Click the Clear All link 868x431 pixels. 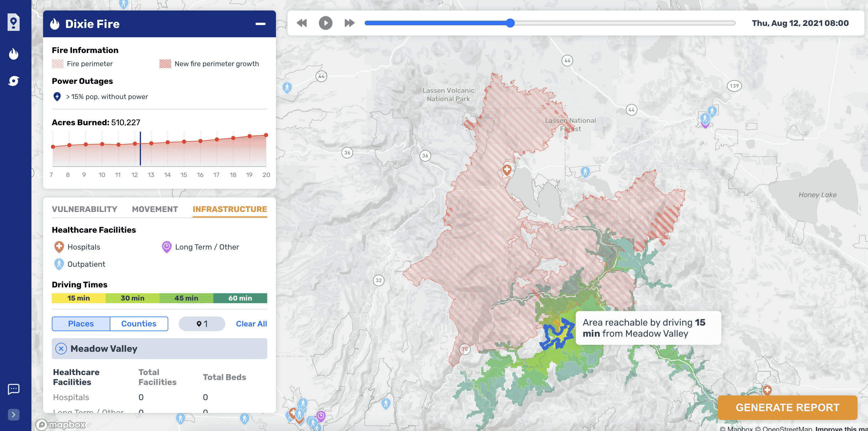pyautogui.click(x=251, y=324)
